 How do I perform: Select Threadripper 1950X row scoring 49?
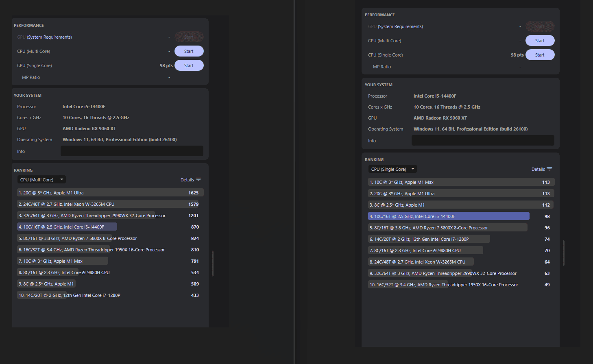tap(461, 285)
